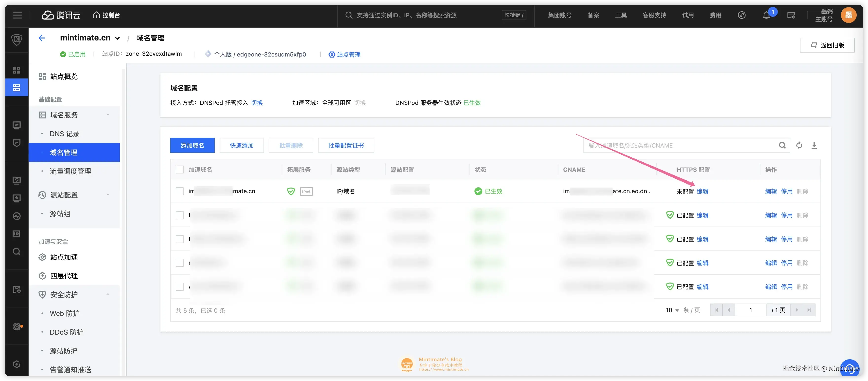Click 停用 in the first domain row
The image size is (868, 381).
(786, 191)
